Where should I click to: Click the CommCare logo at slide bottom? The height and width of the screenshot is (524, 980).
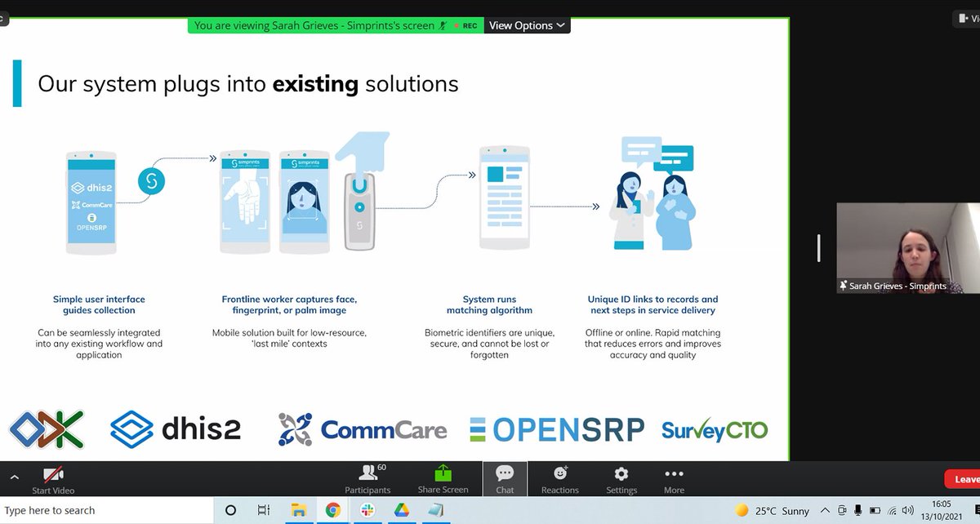pos(363,429)
